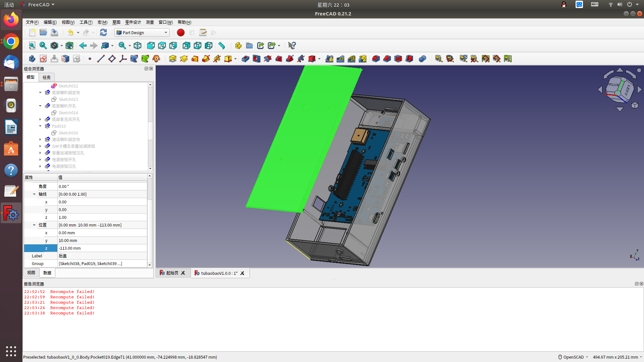Click the Fit all view icon

(32, 46)
